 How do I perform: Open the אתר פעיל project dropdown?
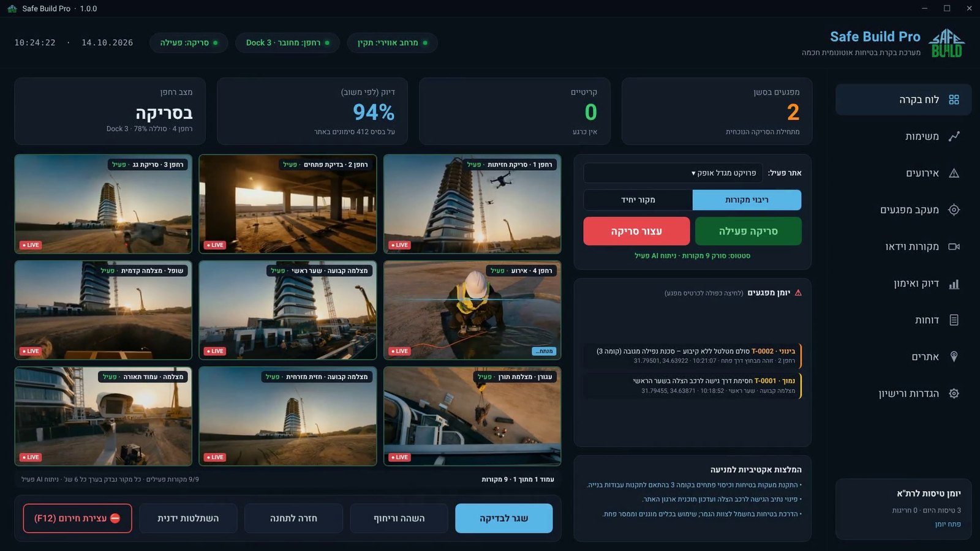(673, 173)
